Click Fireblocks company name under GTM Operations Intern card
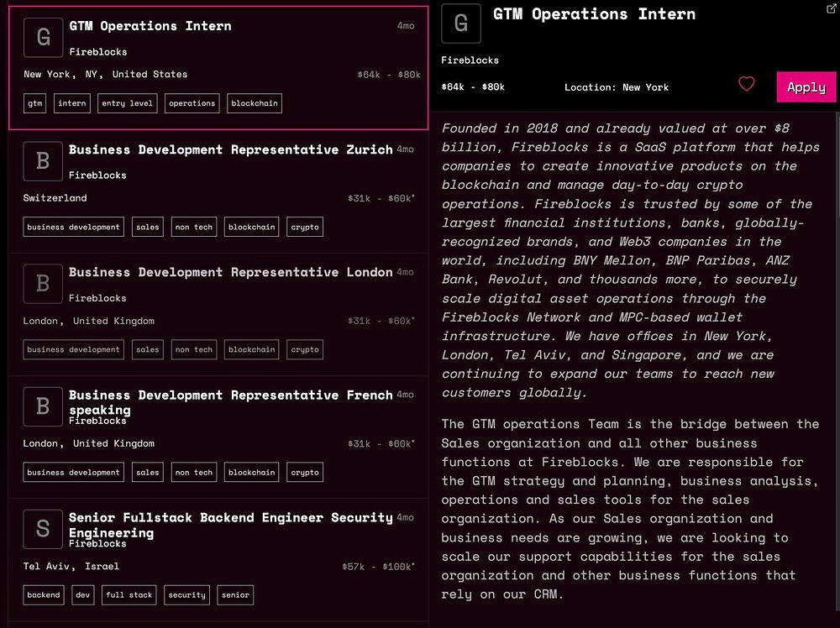This screenshot has height=628, width=840. pyautogui.click(x=98, y=52)
